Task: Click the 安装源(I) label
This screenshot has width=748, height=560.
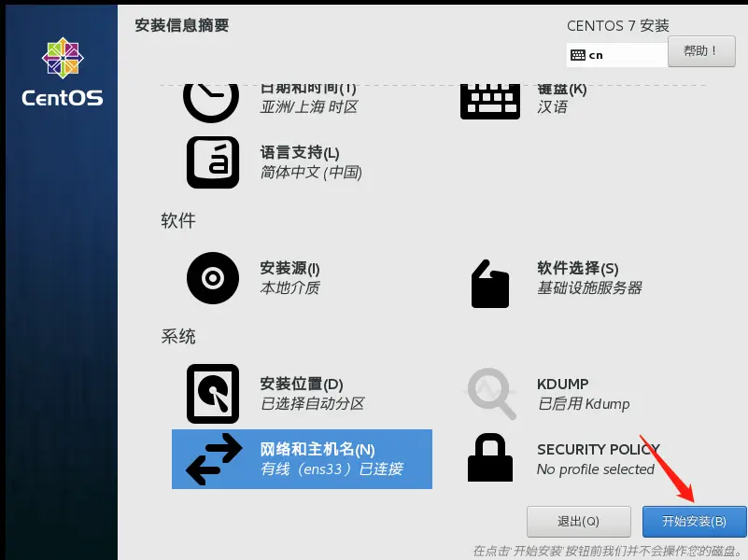Action: [x=289, y=268]
